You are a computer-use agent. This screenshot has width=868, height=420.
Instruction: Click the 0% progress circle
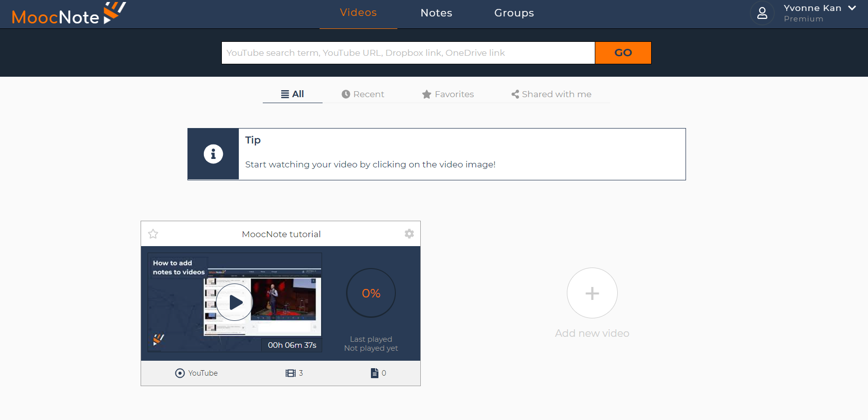coord(371,293)
